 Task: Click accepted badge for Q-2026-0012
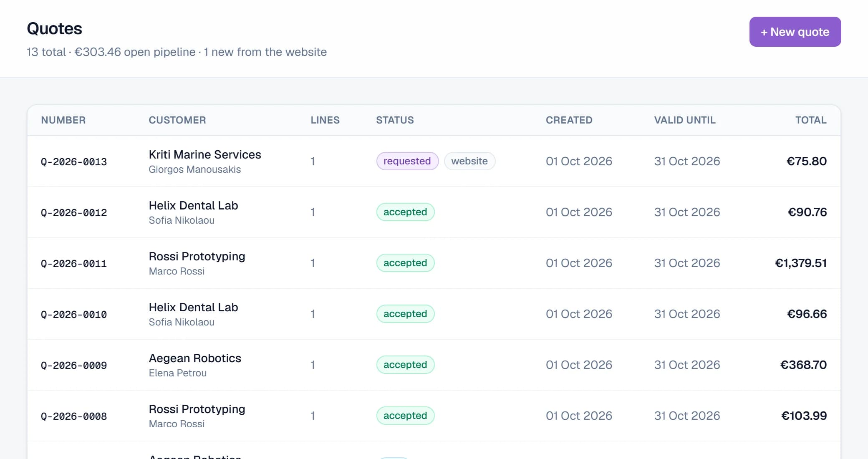[x=405, y=212]
